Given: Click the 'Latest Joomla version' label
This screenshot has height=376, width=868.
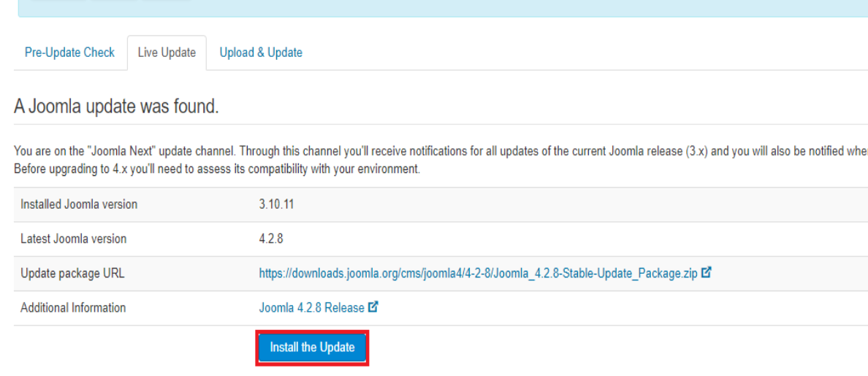Looking at the screenshot, I should (x=74, y=239).
